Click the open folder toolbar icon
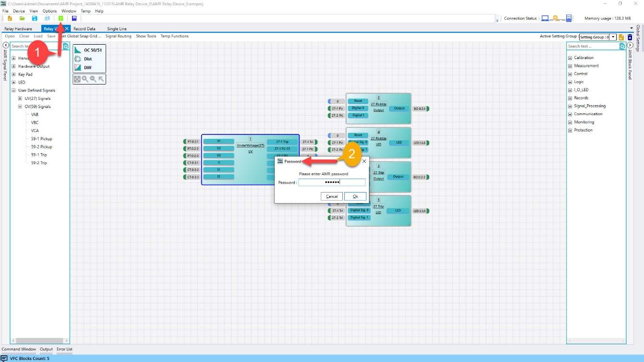Viewport: 644px width, 362px height. pyautogui.click(x=22, y=18)
